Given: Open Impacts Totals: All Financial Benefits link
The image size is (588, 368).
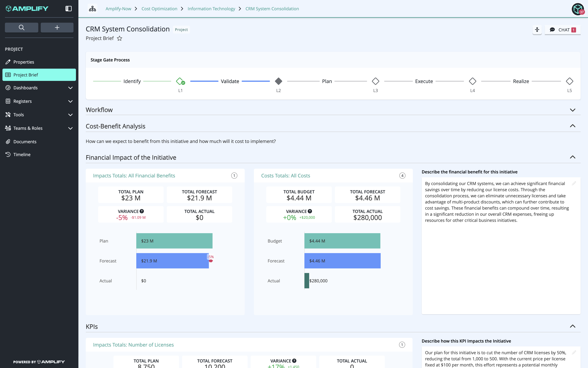Looking at the screenshot, I should coord(134,175).
